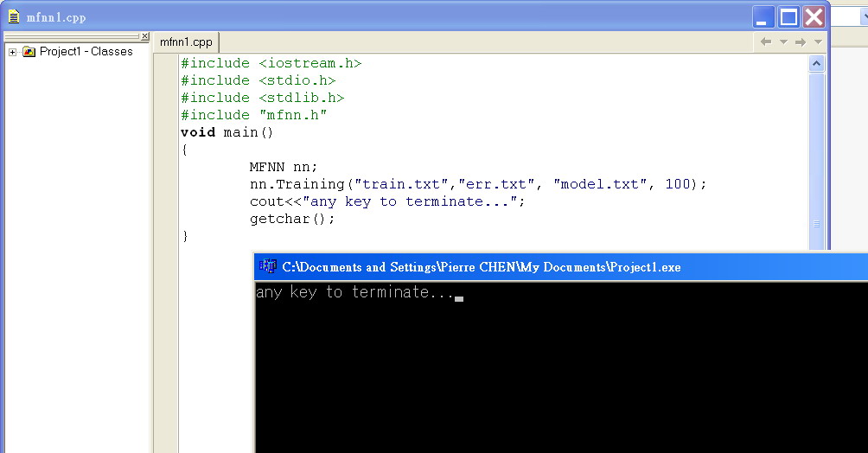Minimize the mfnn1.cpp editor window
Image resolution: width=868 pixels, height=453 pixels.
[x=763, y=17]
